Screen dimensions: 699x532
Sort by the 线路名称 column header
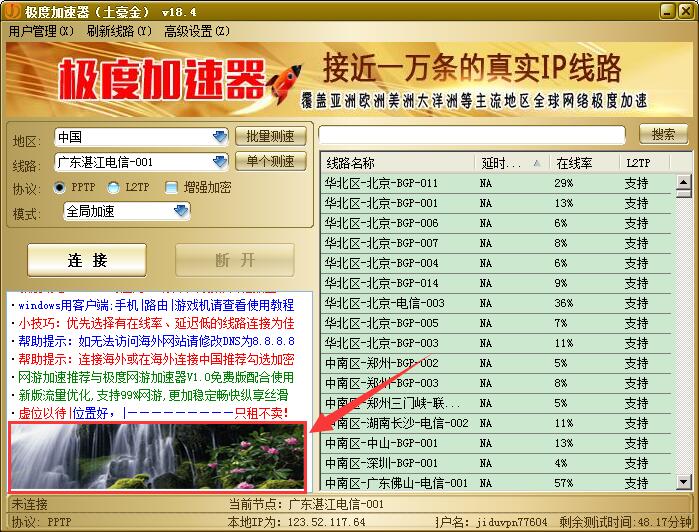[398, 163]
